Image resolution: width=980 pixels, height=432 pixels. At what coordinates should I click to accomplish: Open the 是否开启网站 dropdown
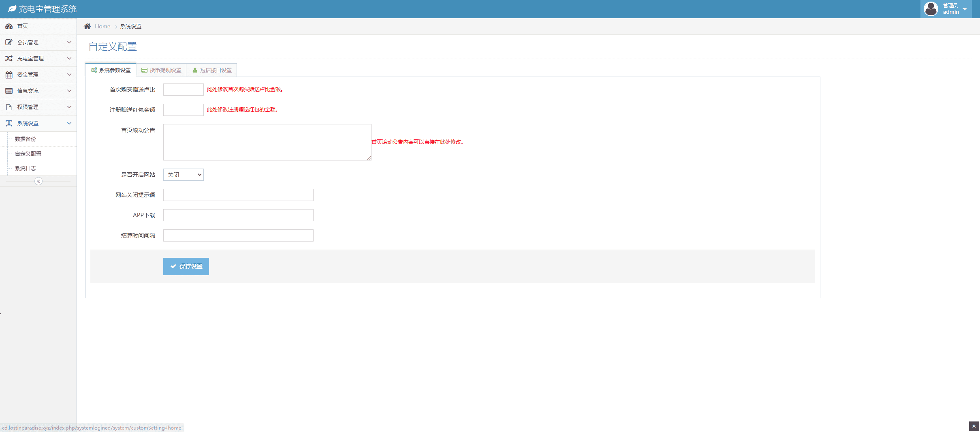pyautogui.click(x=184, y=175)
